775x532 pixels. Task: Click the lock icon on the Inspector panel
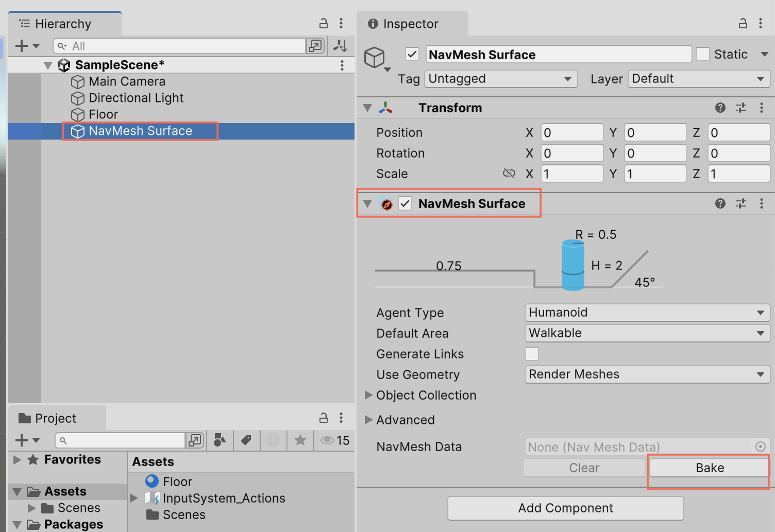click(x=743, y=23)
